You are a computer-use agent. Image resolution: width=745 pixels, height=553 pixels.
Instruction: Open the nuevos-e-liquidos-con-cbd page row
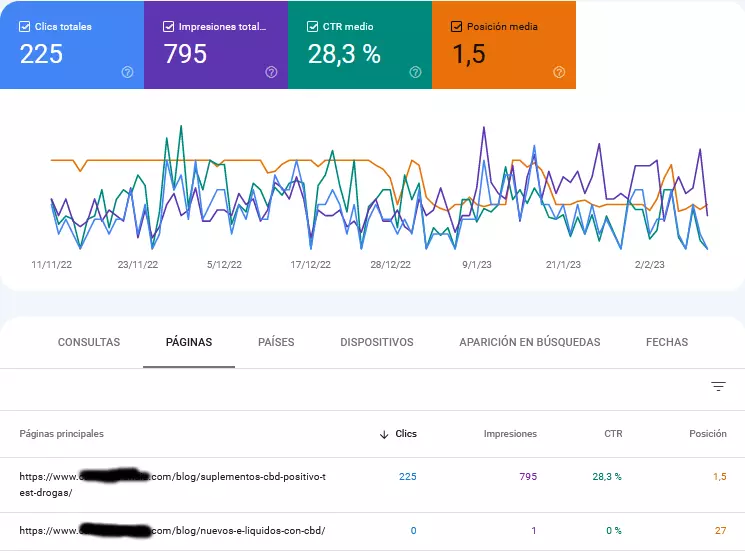372,531
